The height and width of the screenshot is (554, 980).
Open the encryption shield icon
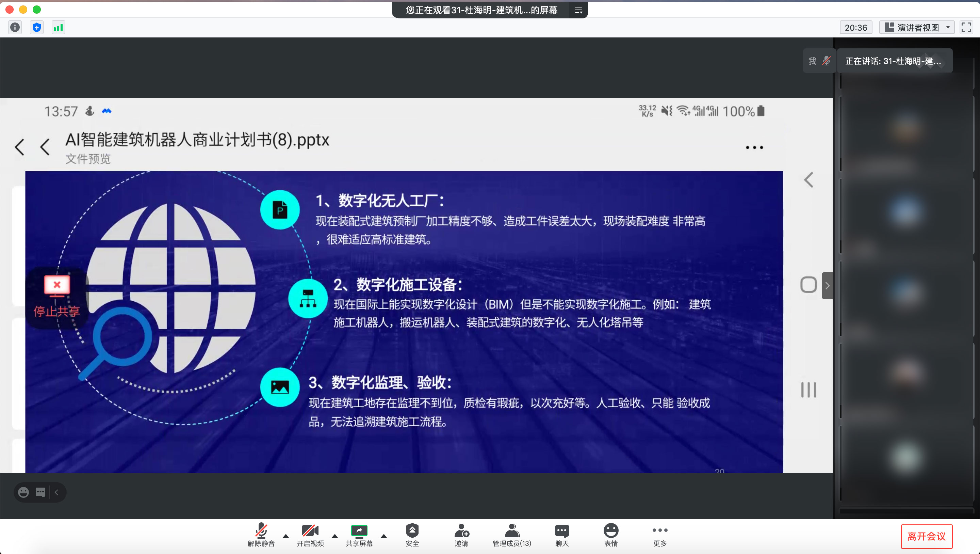tap(36, 28)
